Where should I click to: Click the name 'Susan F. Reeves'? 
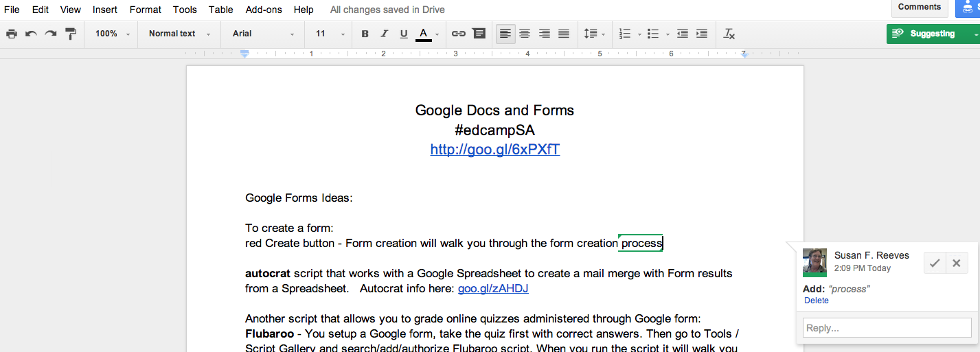(871, 255)
